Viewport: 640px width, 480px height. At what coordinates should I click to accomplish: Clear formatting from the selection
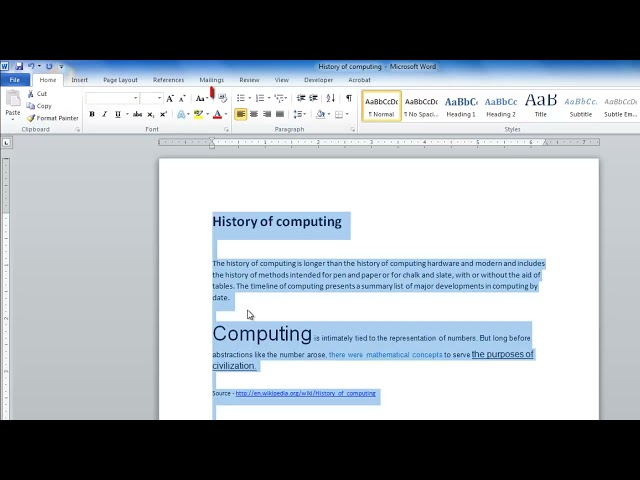point(222,98)
